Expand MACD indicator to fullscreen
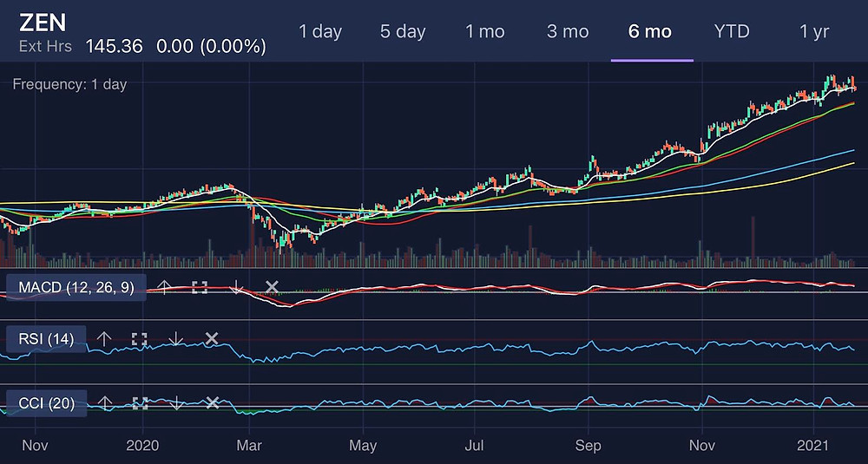The width and height of the screenshot is (868, 464). 200,287
